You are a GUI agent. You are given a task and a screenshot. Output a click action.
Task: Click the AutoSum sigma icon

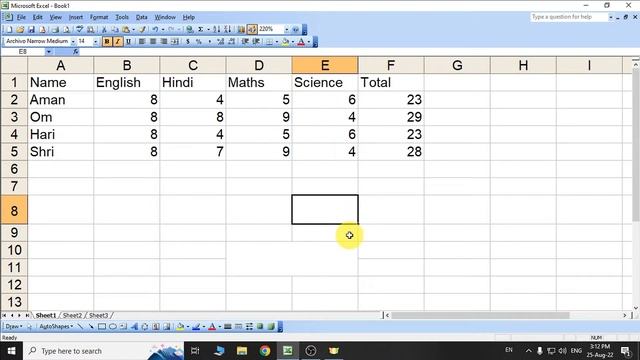click(x=200, y=29)
